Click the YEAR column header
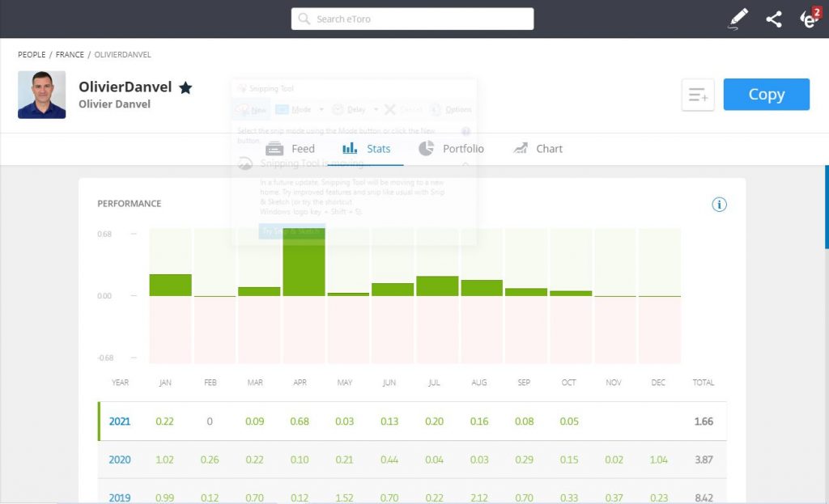Image resolution: width=829 pixels, height=504 pixels. pyautogui.click(x=120, y=383)
